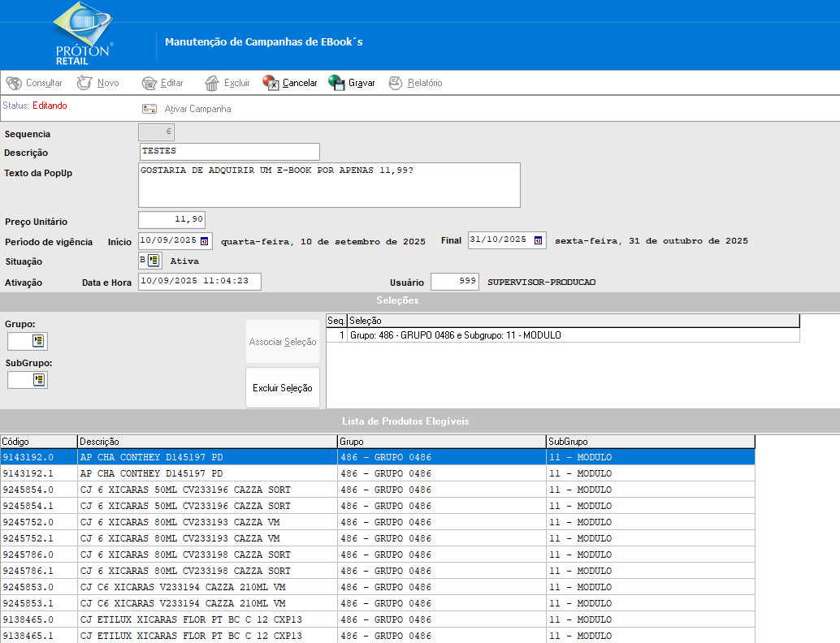Sort products by the Código column header
The height and width of the screenshot is (643, 840).
click(39, 442)
